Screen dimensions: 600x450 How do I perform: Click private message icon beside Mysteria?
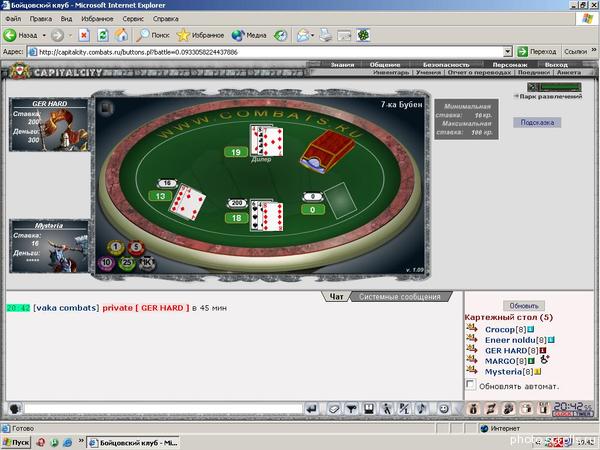tap(471, 370)
